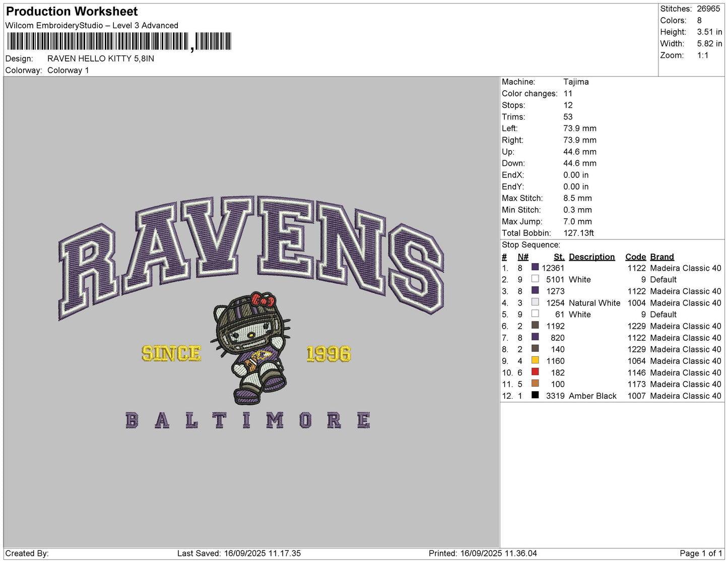Click the St. column header
This screenshot has width=728, height=563.
559,257
